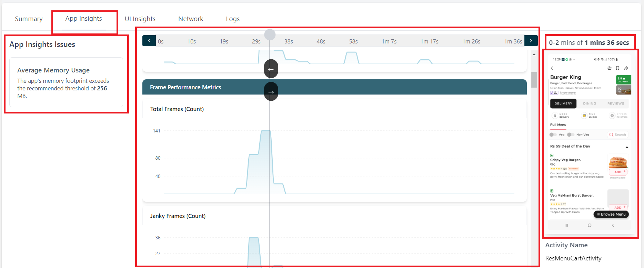Click the Frame Performance Metrics section header
This screenshot has width=644, height=268.
(207, 87)
